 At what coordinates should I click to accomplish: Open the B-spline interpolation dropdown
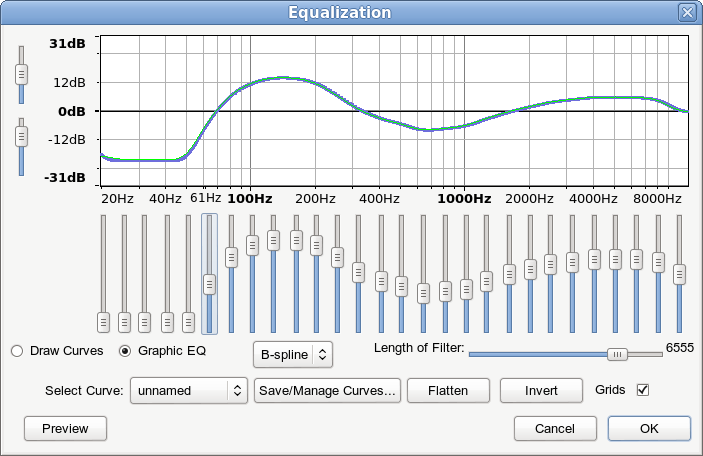pos(293,355)
